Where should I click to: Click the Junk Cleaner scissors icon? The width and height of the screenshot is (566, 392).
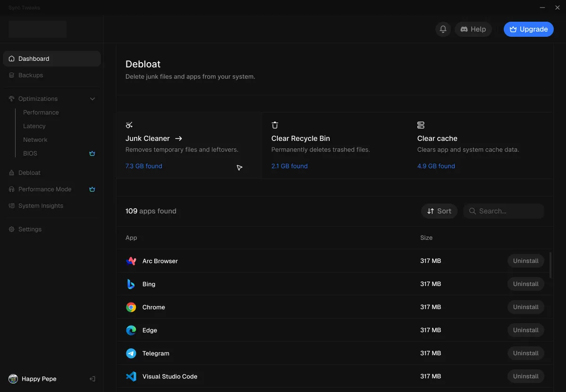coord(129,125)
